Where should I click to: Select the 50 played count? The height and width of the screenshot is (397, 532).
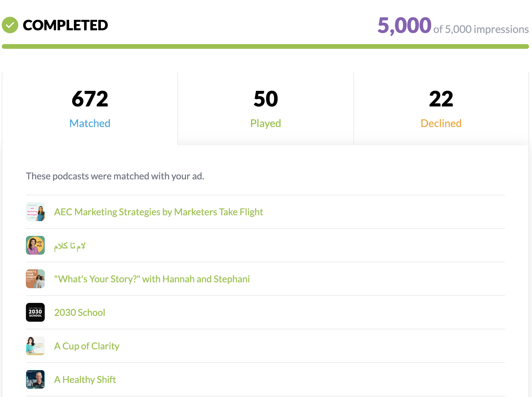pyautogui.click(x=265, y=99)
